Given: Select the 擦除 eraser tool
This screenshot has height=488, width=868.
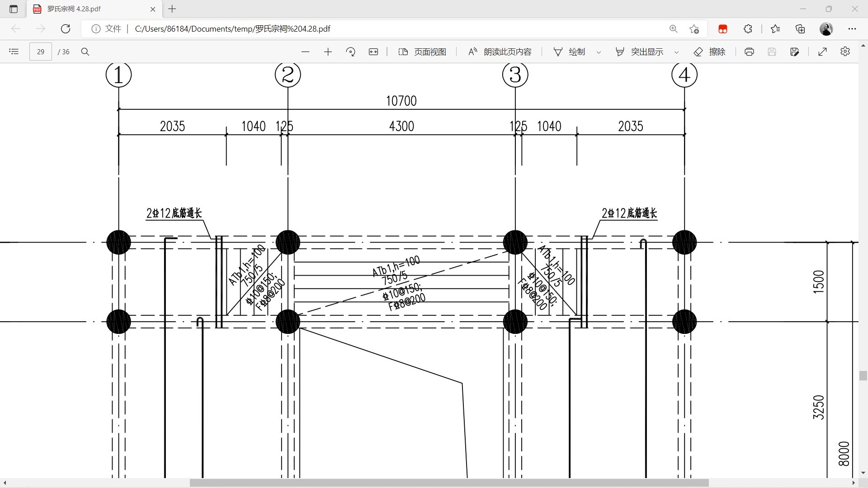Looking at the screenshot, I should point(709,52).
